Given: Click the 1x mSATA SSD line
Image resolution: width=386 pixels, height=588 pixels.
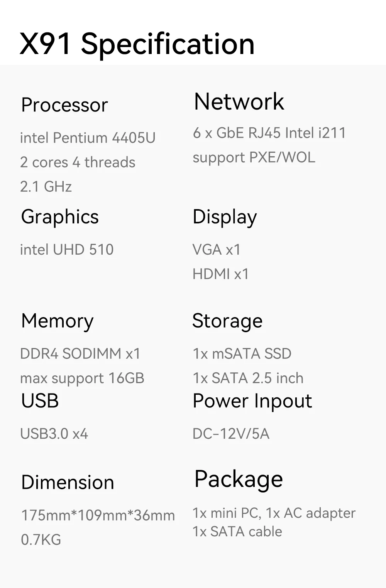Looking at the screenshot, I should click(242, 354).
